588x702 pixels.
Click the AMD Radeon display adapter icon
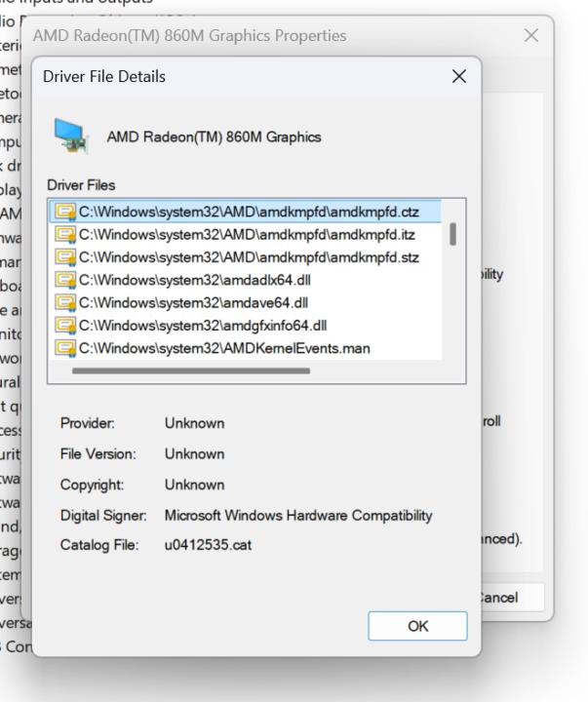[x=71, y=136]
